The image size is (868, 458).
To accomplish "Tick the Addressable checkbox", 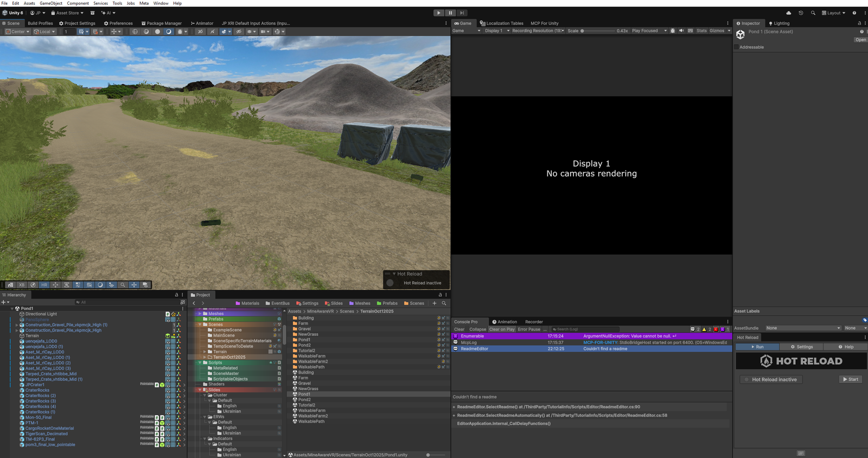I will tap(736, 47).
